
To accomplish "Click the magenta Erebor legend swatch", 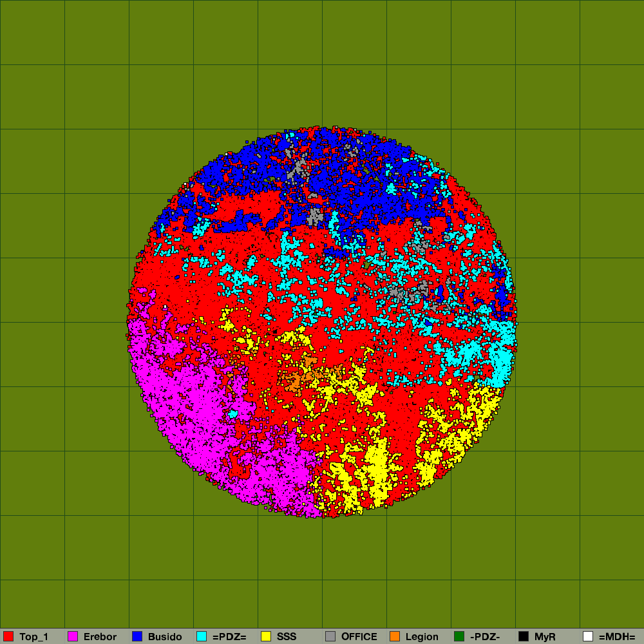I will (x=73, y=636).
